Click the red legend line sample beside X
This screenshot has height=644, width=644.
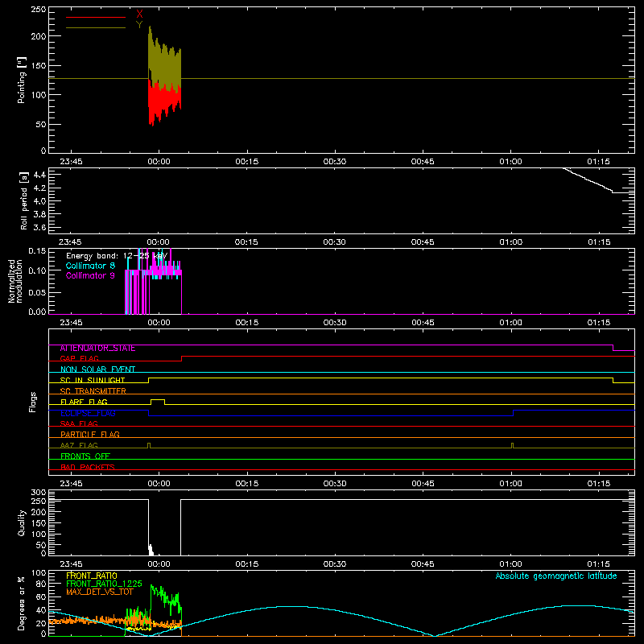(96, 17)
